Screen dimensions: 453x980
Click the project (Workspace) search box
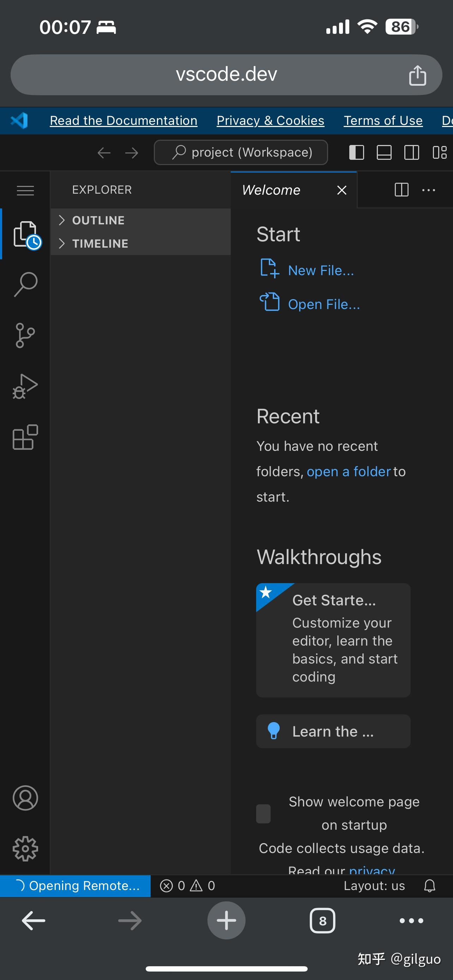(x=241, y=152)
